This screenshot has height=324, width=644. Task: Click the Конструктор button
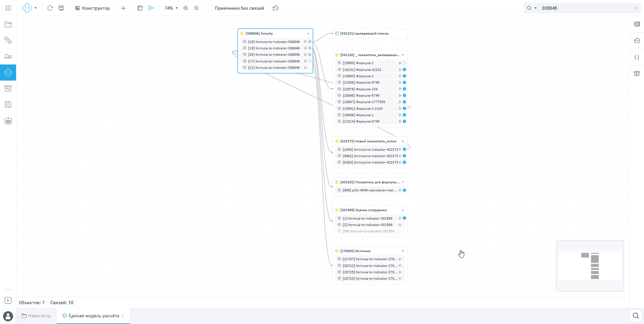(92, 8)
